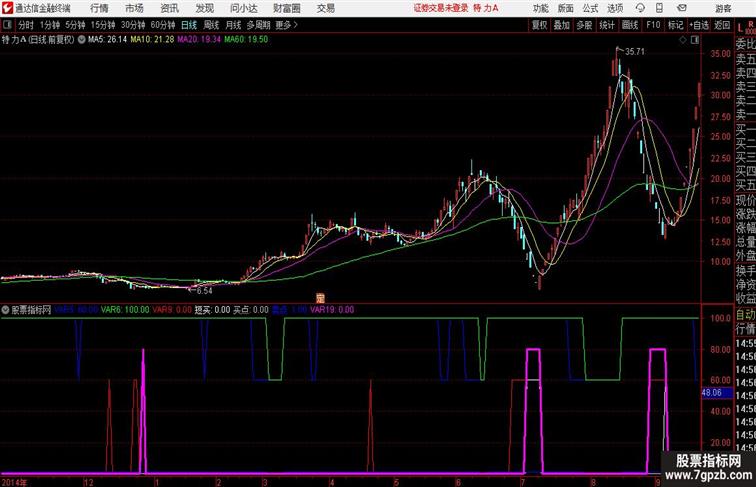Add stock via +自选 button

699,25
